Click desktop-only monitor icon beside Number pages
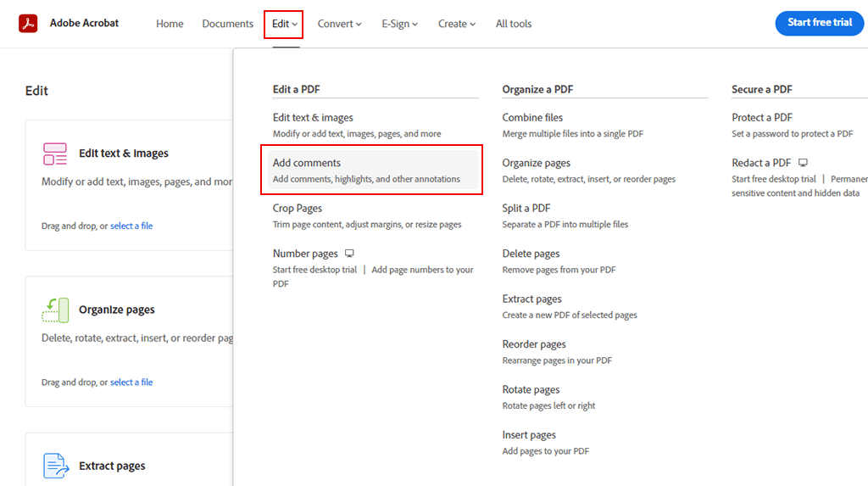Image resolution: width=868 pixels, height=486 pixels. pos(349,254)
